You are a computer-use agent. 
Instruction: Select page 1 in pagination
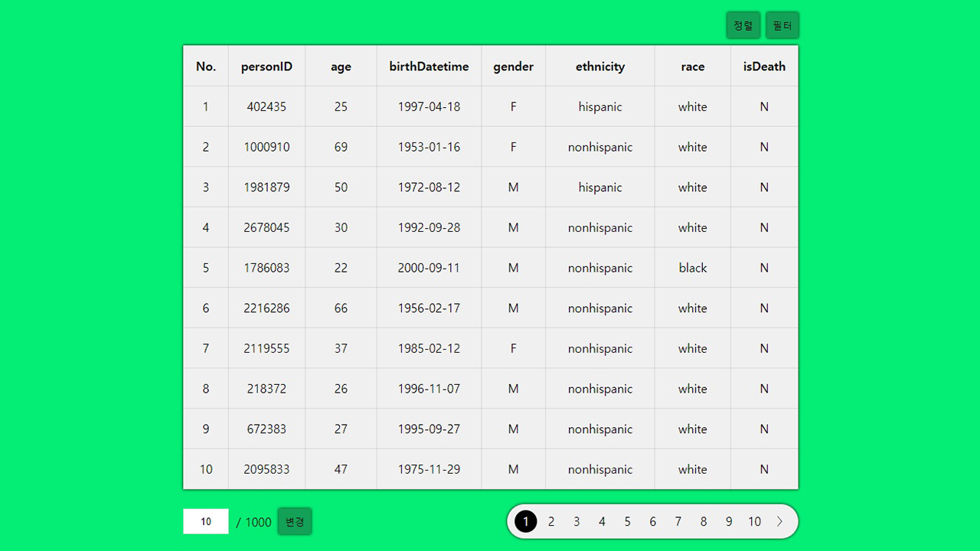pos(526,521)
